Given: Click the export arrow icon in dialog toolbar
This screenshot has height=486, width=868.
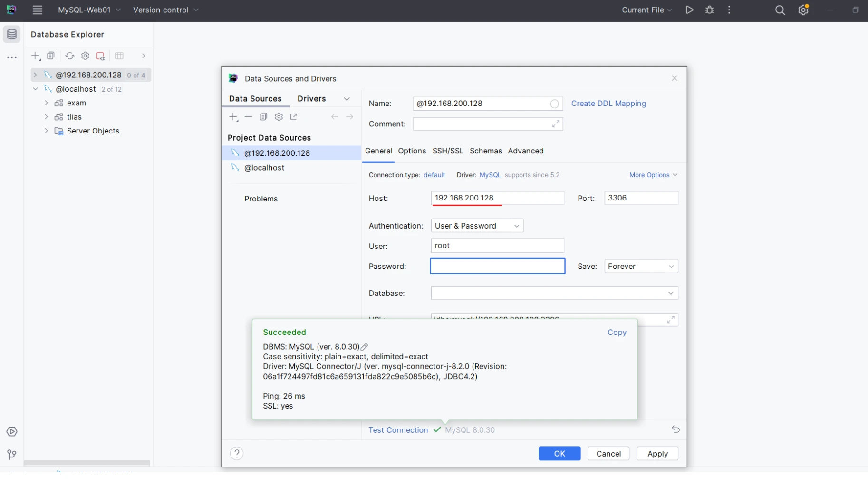Looking at the screenshot, I should 294,117.
